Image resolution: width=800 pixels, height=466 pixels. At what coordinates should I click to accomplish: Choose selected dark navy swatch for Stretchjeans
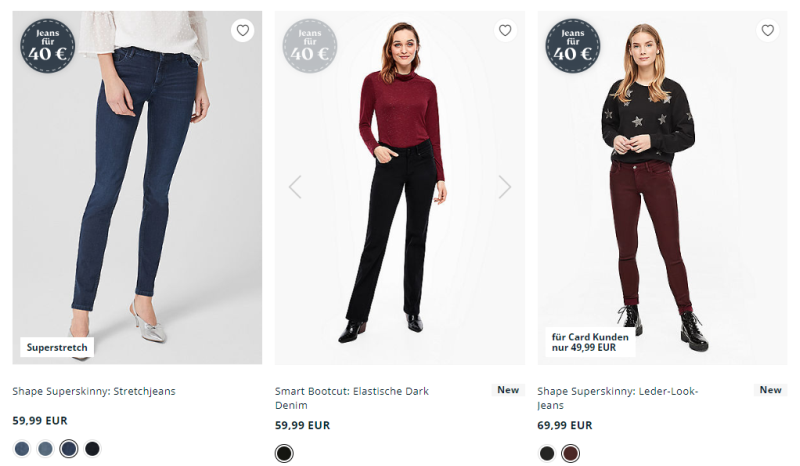(69, 449)
